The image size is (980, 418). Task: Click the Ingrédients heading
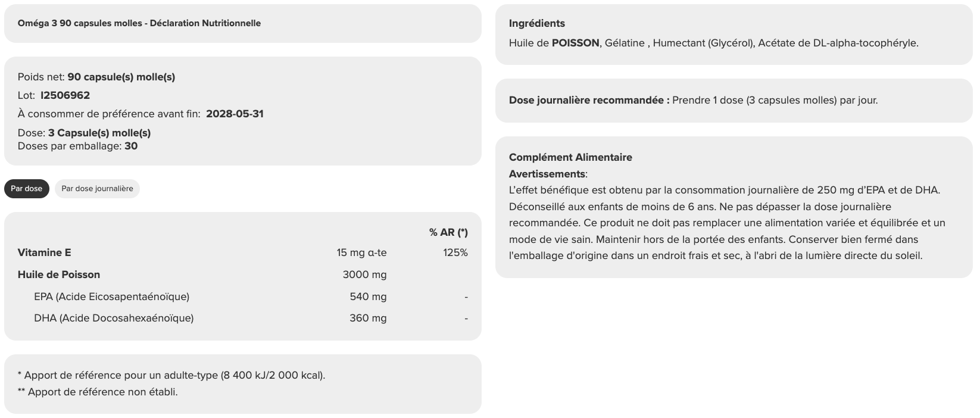537,23
